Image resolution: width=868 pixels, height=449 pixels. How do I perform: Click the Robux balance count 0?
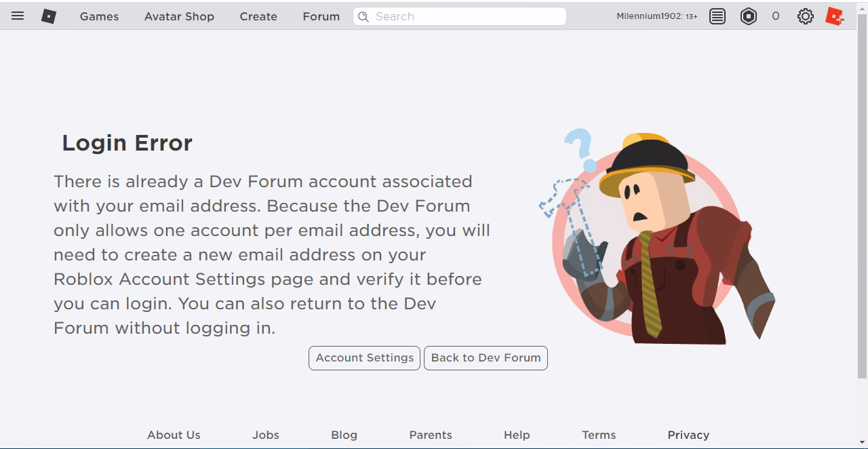pos(776,16)
